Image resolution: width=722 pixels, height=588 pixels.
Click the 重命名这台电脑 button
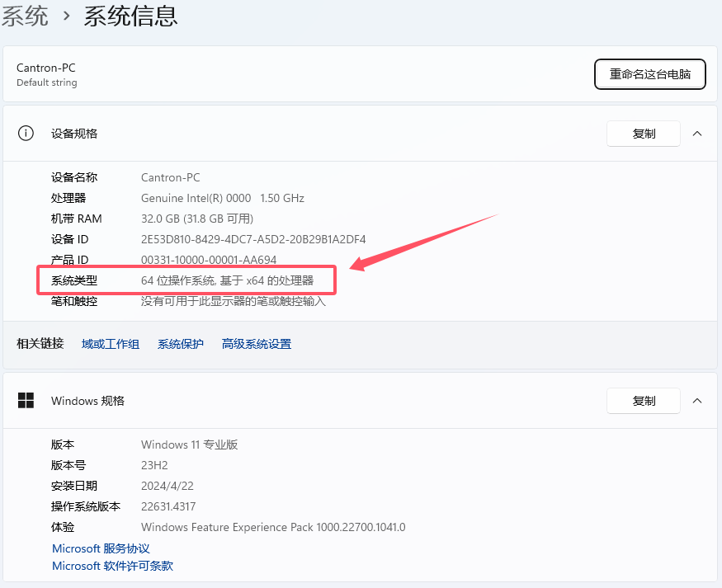coord(649,74)
